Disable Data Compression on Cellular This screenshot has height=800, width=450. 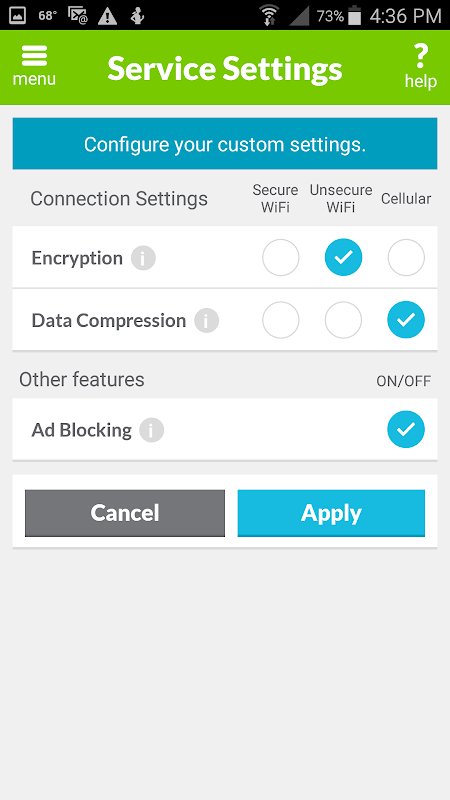pyautogui.click(x=406, y=320)
